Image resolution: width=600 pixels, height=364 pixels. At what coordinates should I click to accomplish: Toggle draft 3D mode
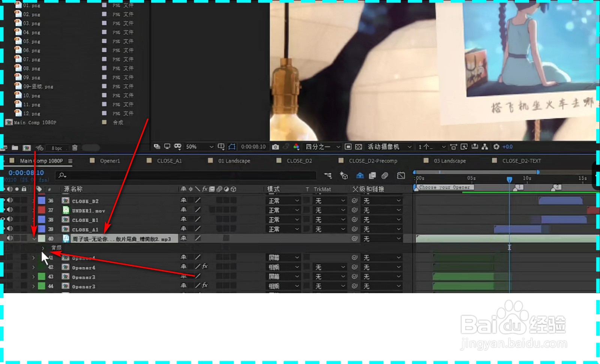point(343,175)
